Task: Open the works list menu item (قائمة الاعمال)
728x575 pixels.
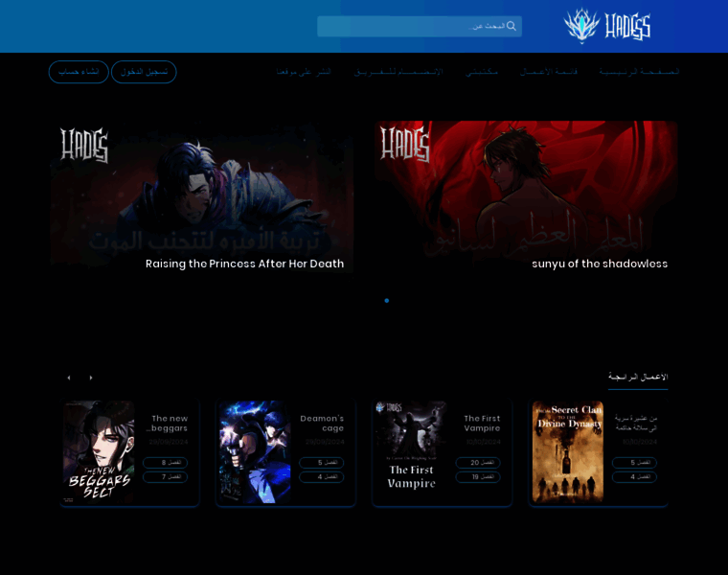Action: tap(549, 72)
